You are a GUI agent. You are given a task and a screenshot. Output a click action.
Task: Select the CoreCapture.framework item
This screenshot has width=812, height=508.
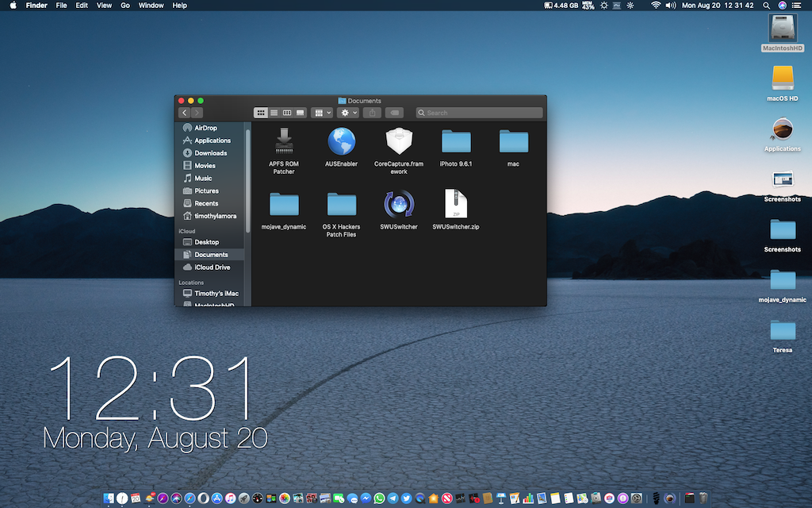tap(399, 152)
